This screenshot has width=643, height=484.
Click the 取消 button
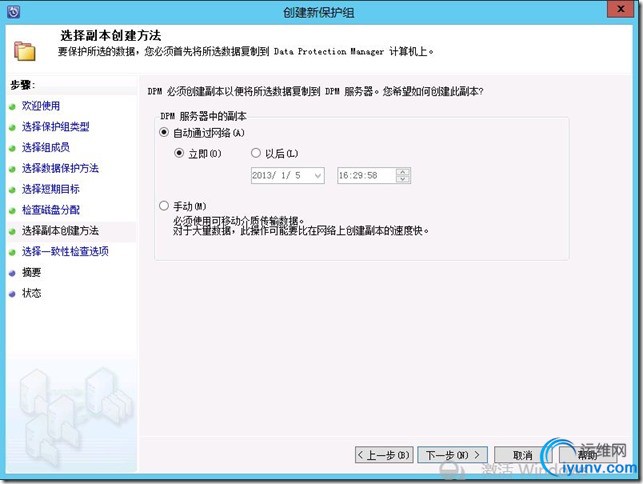(522, 455)
